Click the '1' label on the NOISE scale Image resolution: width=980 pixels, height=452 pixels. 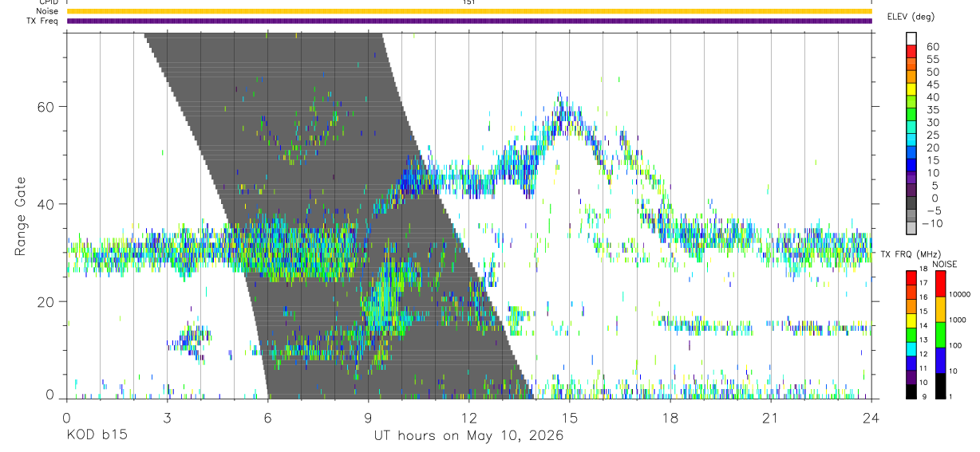[x=950, y=397]
